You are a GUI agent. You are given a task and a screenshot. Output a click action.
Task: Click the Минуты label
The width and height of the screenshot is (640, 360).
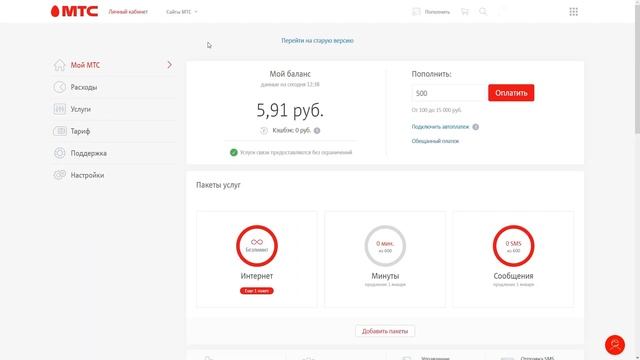pos(385,276)
